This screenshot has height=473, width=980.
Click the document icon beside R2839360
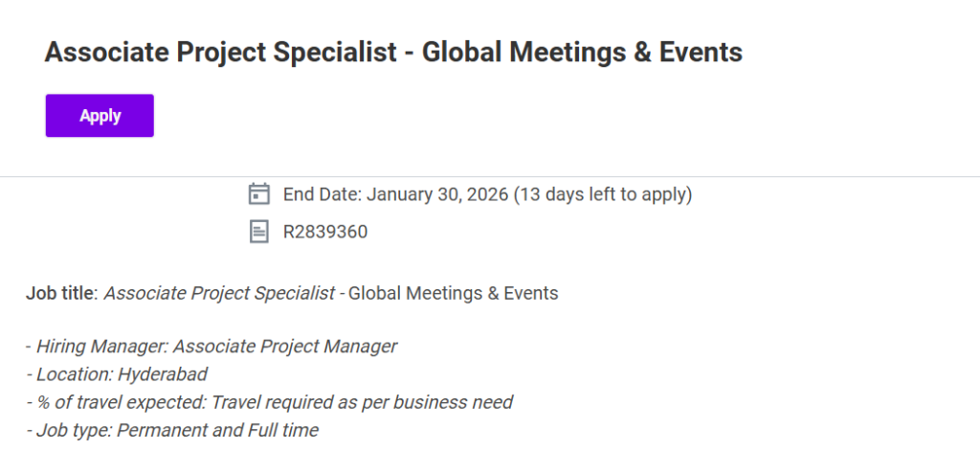pos(258,232)
